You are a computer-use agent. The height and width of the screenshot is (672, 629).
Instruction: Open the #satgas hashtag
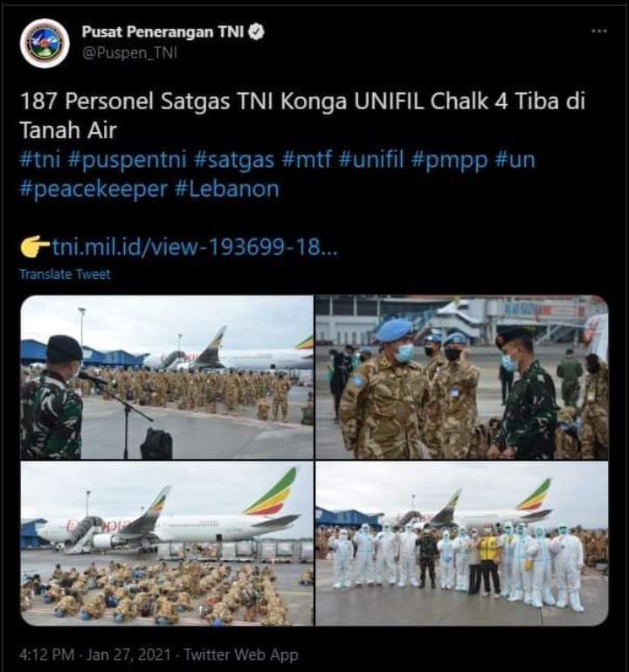[x=234, y=159]
